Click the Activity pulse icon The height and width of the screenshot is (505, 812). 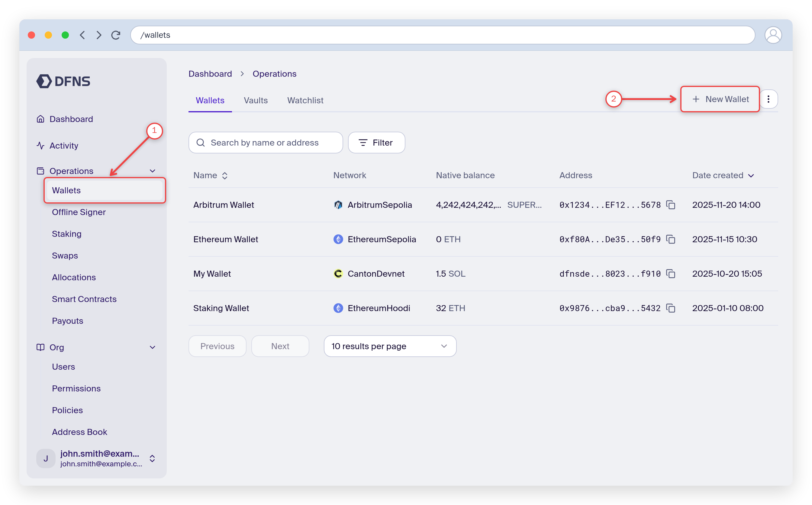[x=40, y=146]
